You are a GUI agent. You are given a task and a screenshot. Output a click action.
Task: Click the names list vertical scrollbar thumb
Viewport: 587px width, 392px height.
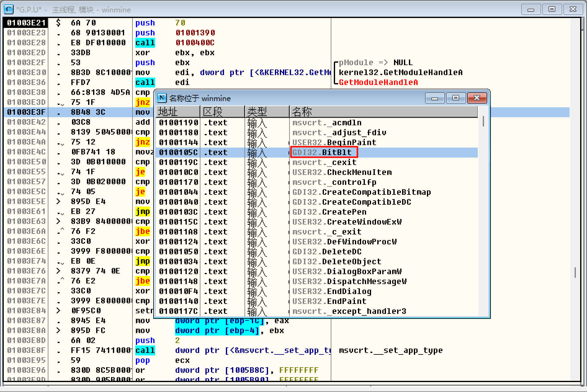(483, 121)
